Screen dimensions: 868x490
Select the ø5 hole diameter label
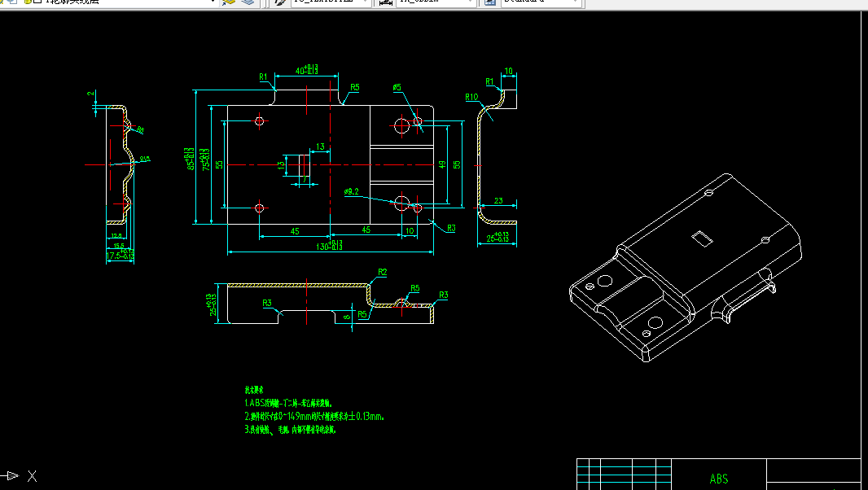397,87
